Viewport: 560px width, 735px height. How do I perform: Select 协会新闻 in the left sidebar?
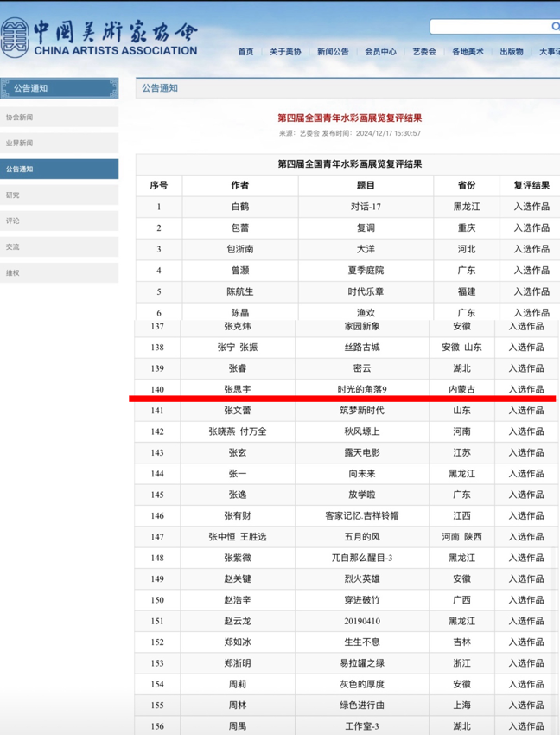(59, 117)
